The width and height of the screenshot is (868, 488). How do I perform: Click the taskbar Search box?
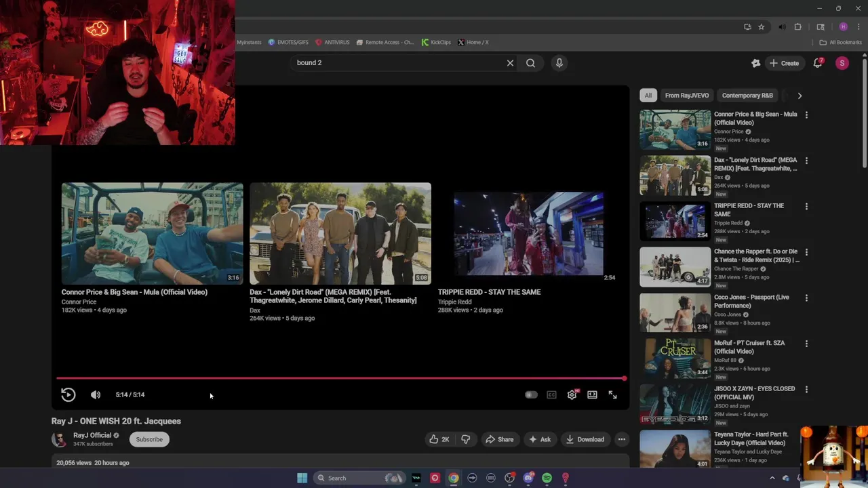359,478
